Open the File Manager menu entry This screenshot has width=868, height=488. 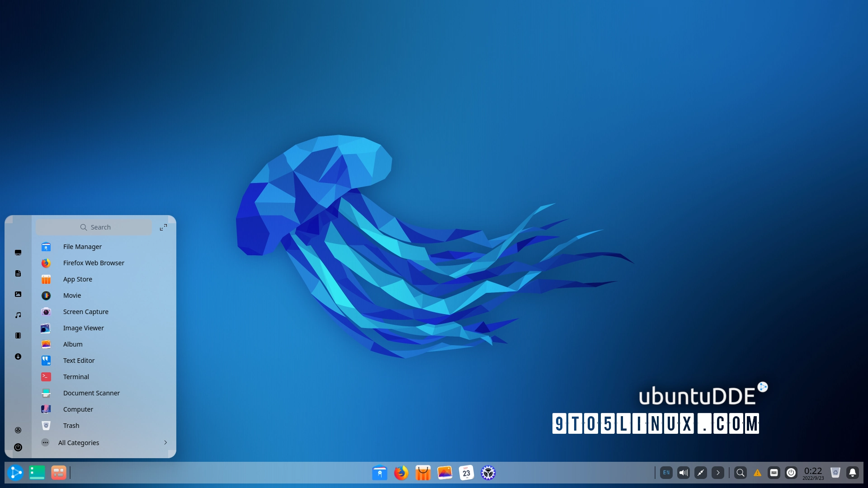click(82, 247)
